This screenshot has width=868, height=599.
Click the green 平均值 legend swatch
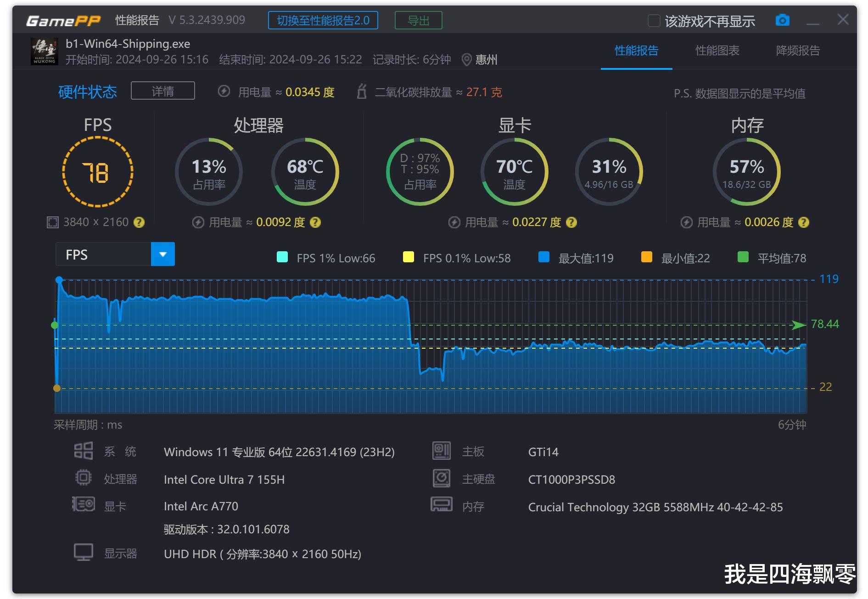tap(743, 257)
